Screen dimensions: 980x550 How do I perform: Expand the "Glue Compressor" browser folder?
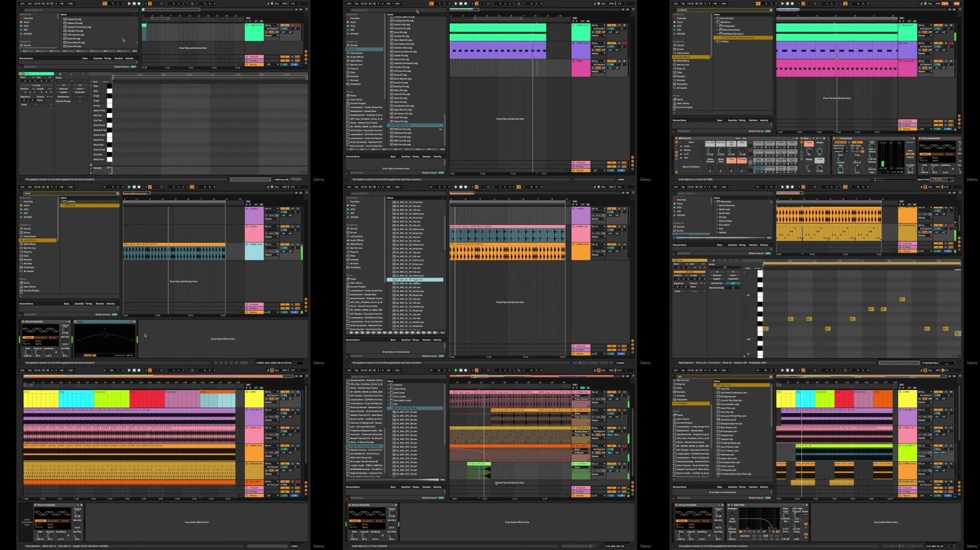coord(717,30)
